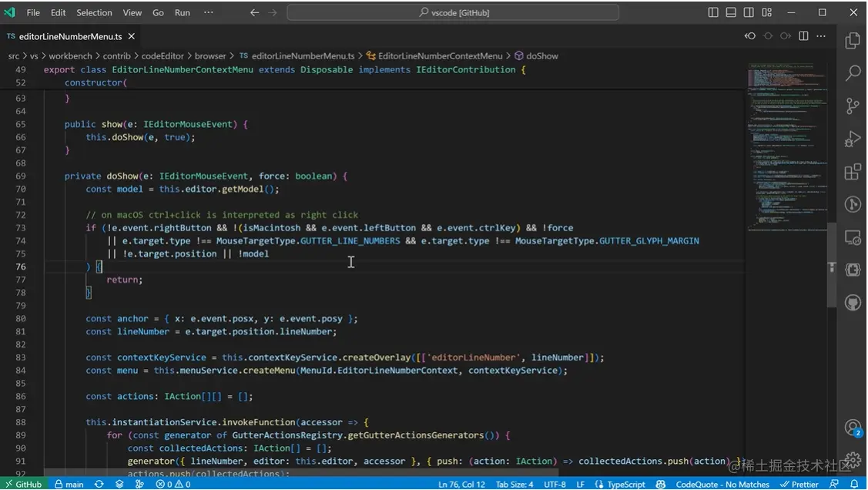
Task: Open the Extensions view
Action: pos(853,172)
